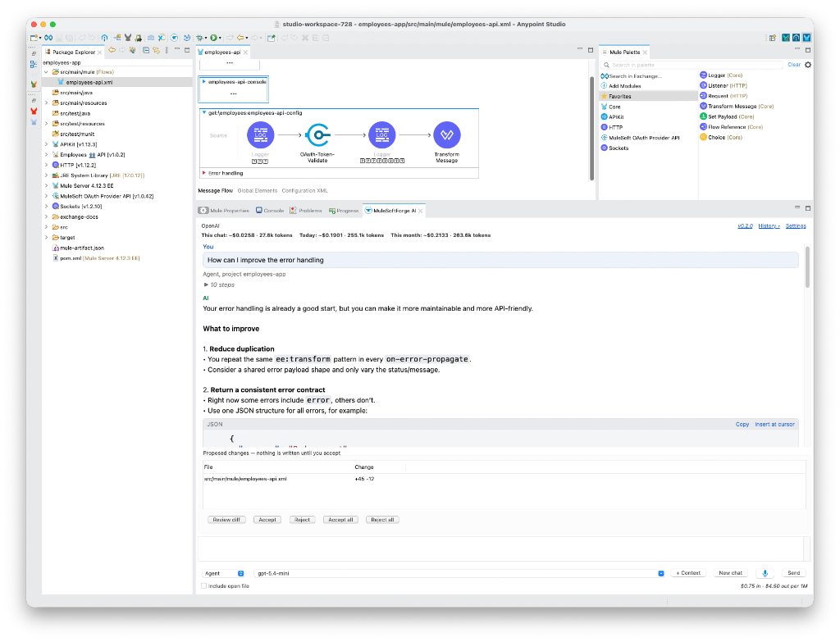Open the Agent mode dropdown

point(223,573)
